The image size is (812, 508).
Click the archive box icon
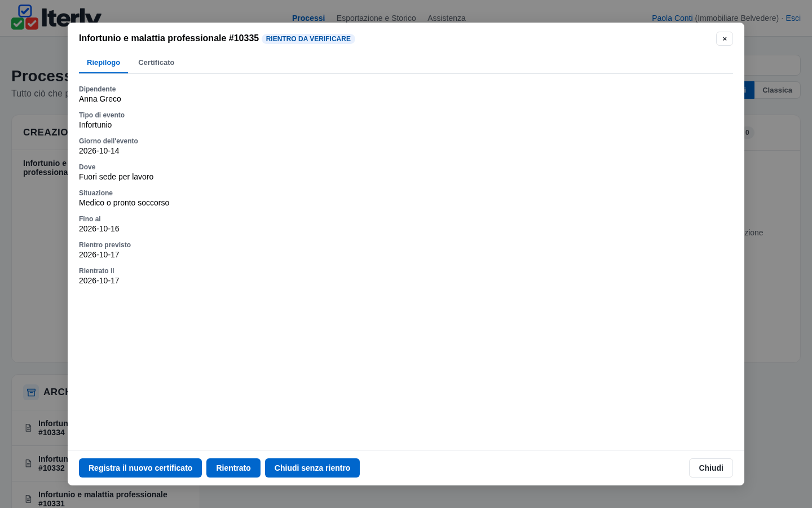tap(31, 392)
